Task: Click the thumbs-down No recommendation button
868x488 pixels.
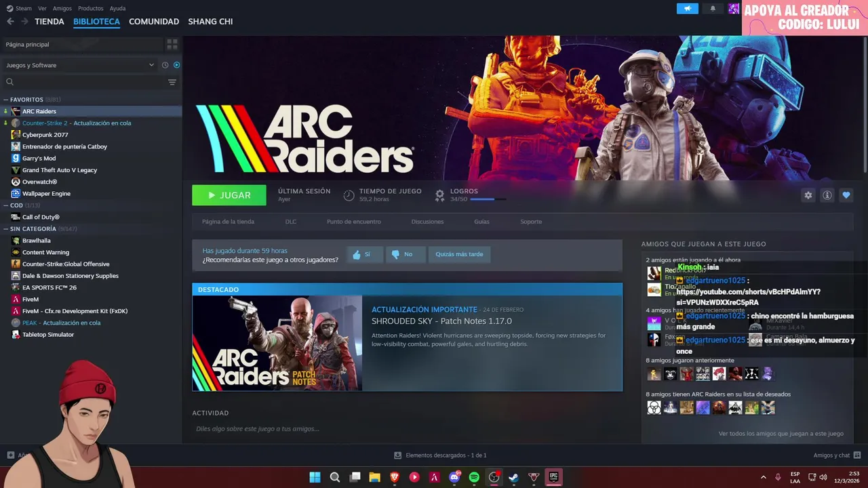Action: pyautogui.click(x=406, y=254)
